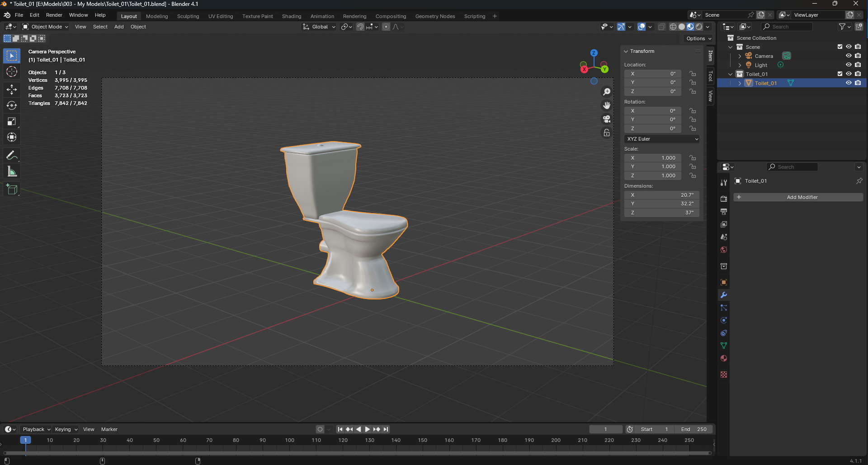The image size is (868, 465).
Task: Toggle X-ray mode in viewport header
Action: click(x=661, y=27)
